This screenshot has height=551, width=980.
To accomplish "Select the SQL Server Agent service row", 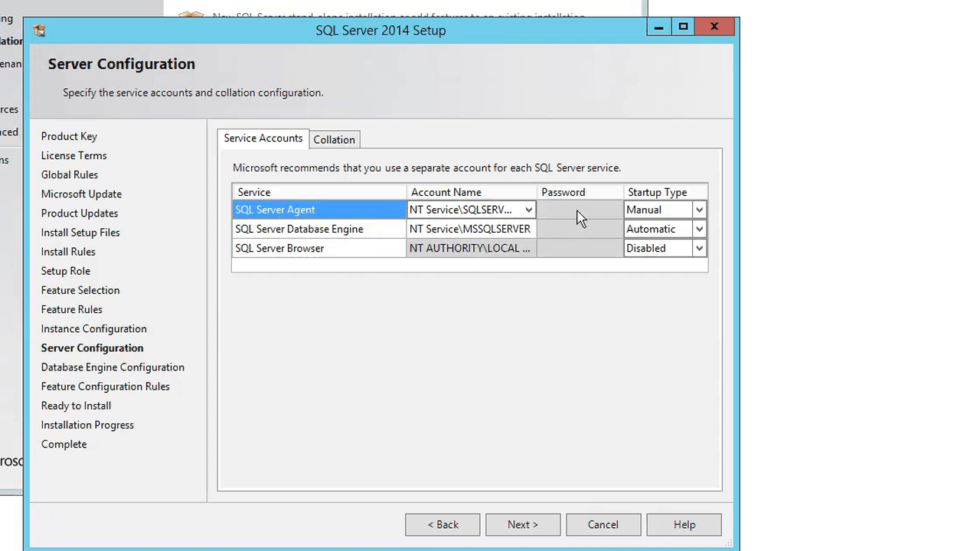I will coord(319,210).
